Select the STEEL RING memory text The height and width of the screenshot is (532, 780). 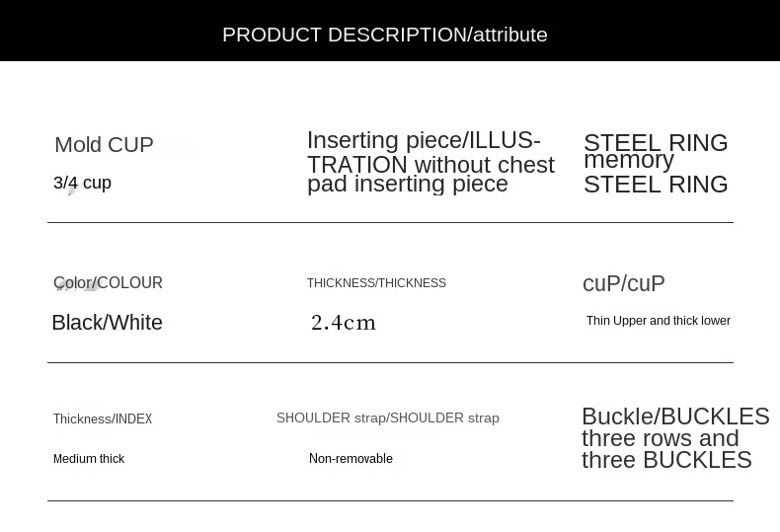pyautogui.click(x=656, y=151)
